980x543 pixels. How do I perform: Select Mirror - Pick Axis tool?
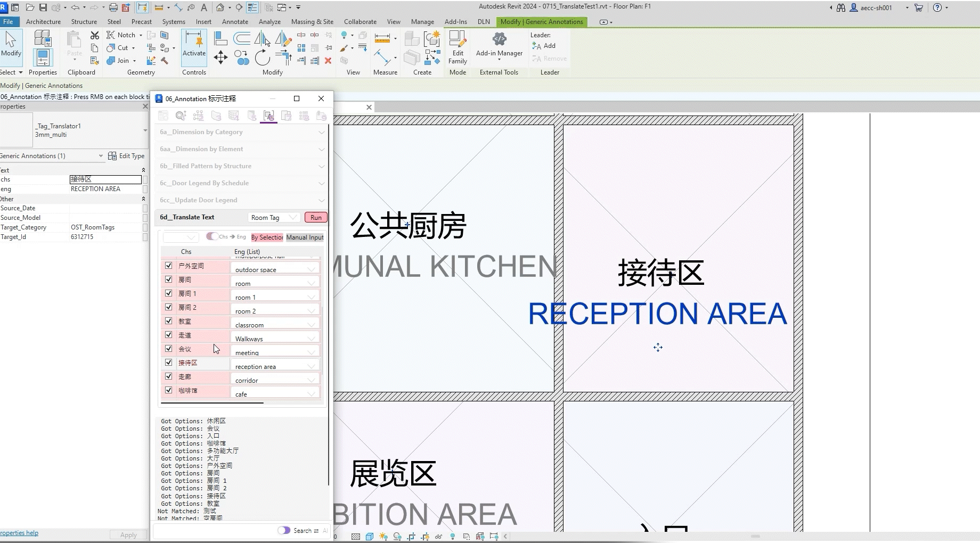tap(262, 38)
